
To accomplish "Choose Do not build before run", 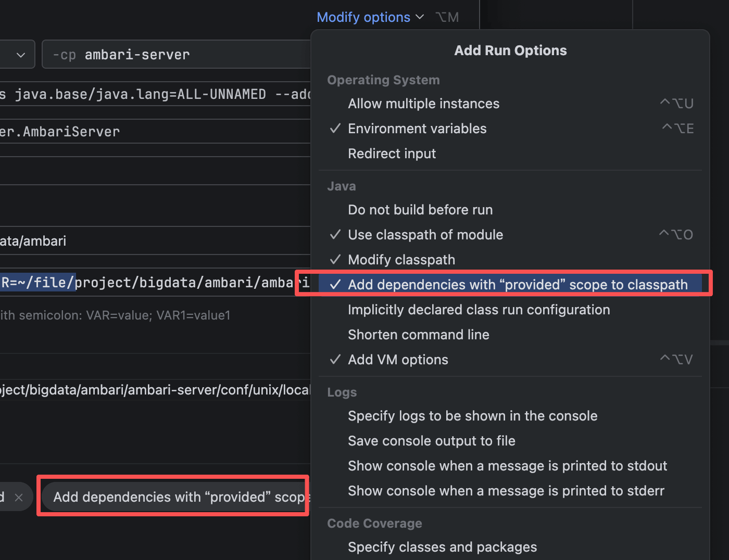I will click(x=420, y=210).
